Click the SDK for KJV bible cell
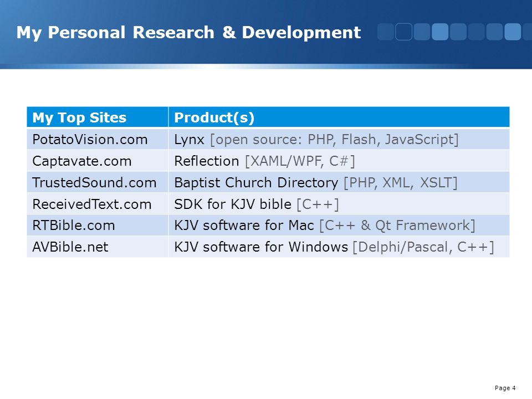This screenshot has width=532, height=399. click(x=339, y=204)
